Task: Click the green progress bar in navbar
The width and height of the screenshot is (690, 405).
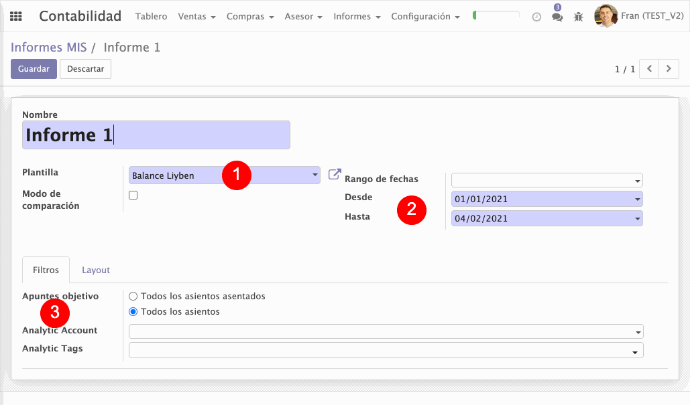Action: click(x=496, y=17)
